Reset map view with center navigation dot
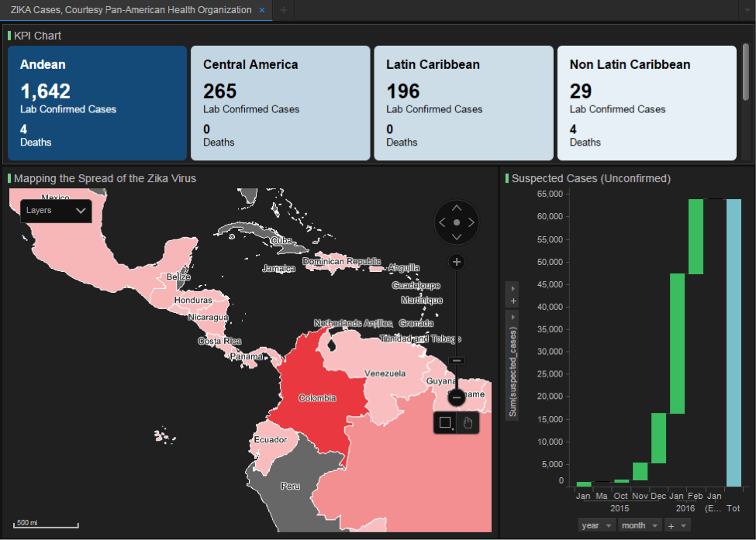 pos(457,222)
